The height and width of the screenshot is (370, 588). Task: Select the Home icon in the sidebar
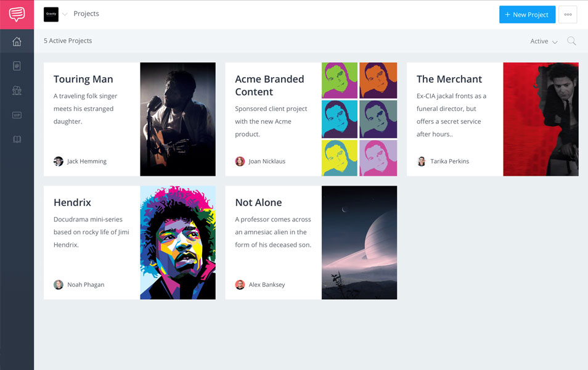(17, 41)
